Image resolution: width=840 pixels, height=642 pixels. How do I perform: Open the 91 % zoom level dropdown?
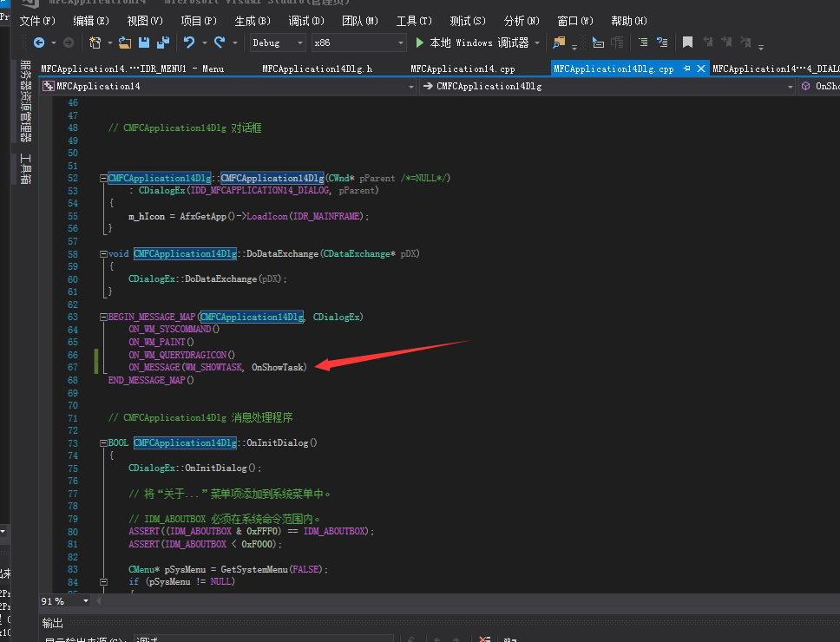point(86,601)
